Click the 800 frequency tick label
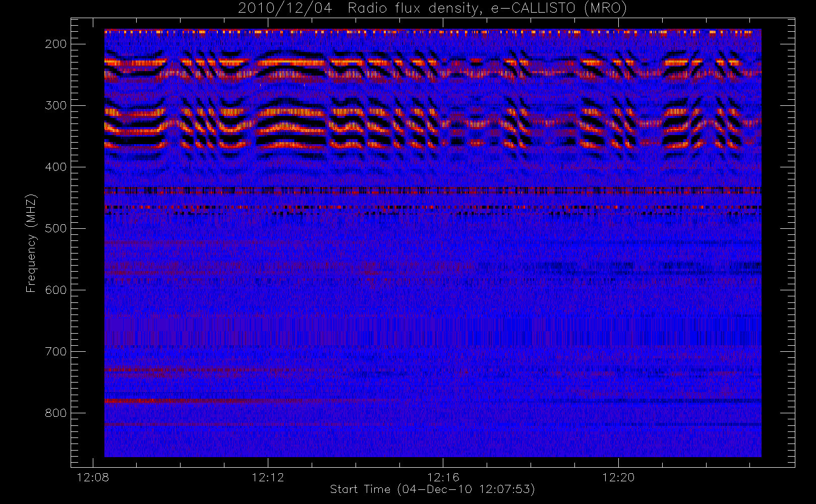 click(x=55, y=413)
